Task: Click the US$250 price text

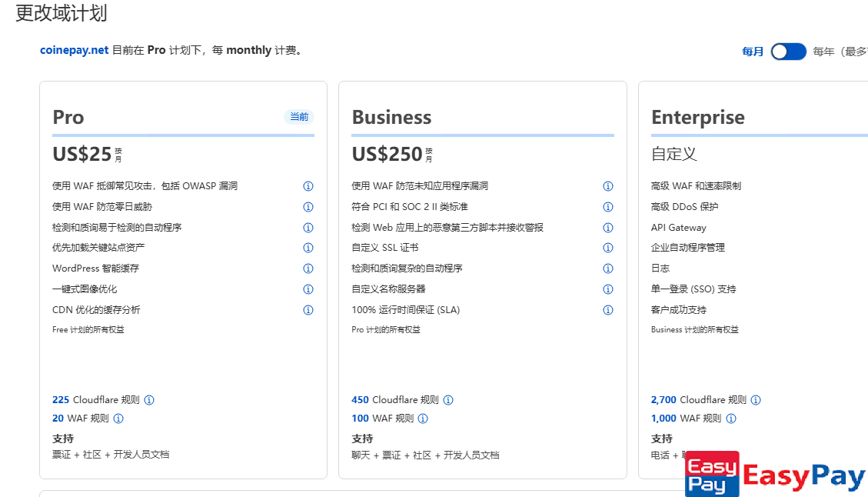Action: pyautogui.click(x=387, y=154)
